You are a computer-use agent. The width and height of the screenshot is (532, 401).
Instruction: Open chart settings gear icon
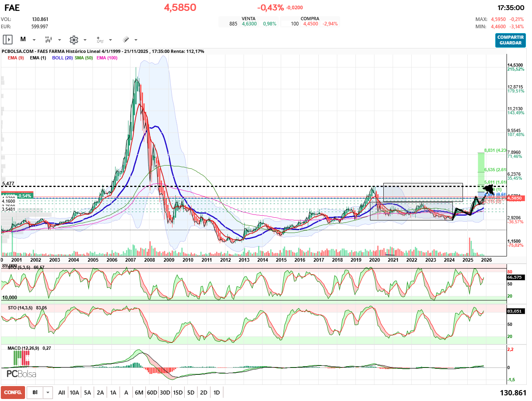pos(74,40)
